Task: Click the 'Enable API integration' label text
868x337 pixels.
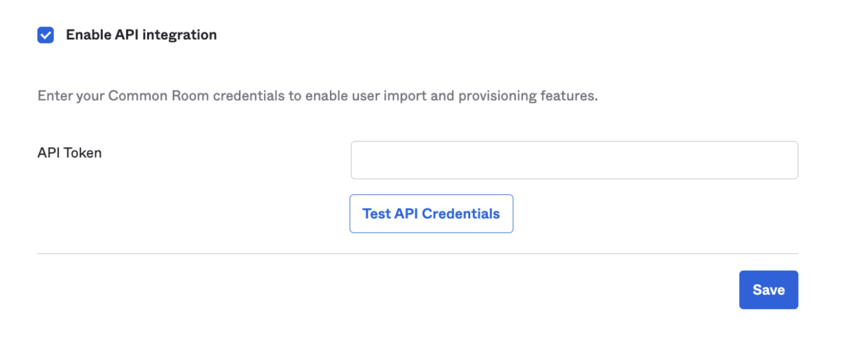Action: [x=141, y=35]
